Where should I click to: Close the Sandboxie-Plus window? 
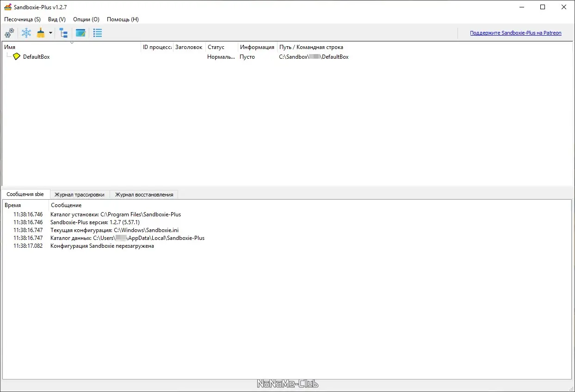(x=564, y=7)
